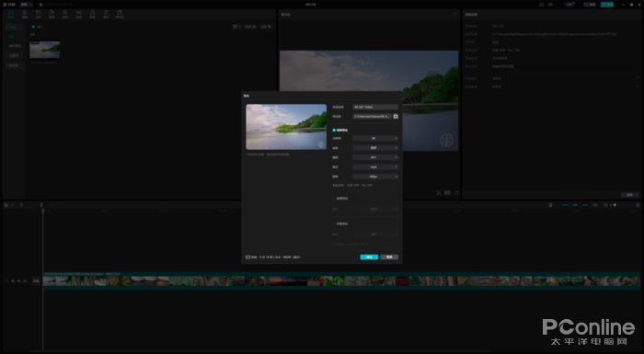The height and width of the screenshot is (354, 644).
Task: Select the Text (TT) tool icon
Action: coord(39,15)
